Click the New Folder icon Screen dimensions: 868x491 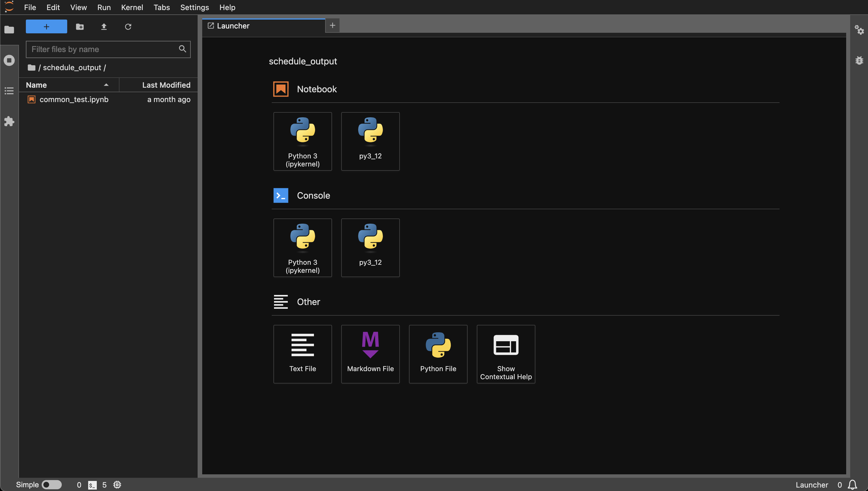point(80,27)
